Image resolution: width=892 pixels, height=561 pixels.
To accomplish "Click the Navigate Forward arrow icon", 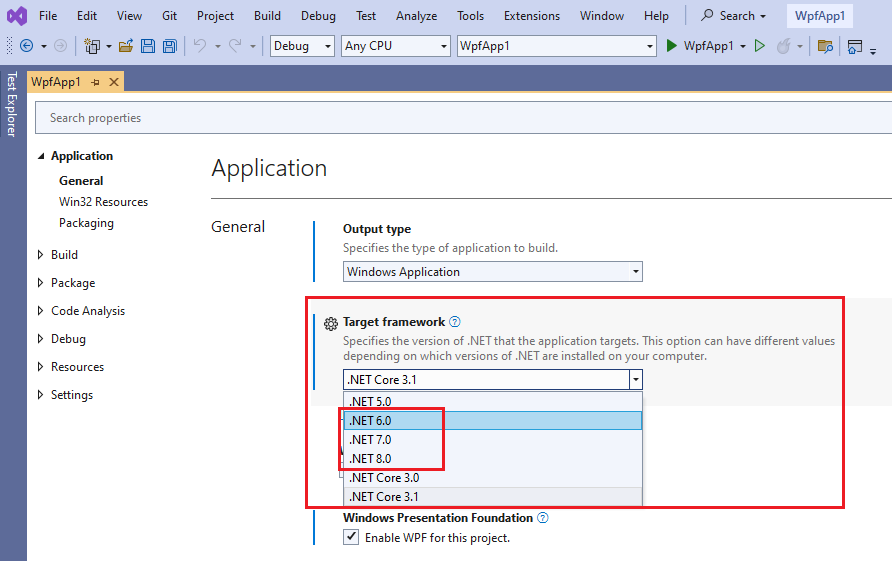I will pyautogui.click(x=60, y=46).
